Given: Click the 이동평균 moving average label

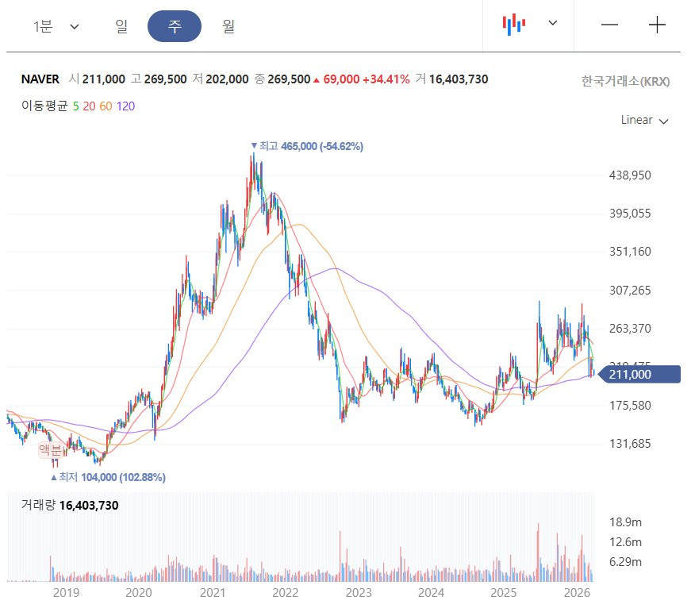Looking at the screenshot, I should [44, 106].
